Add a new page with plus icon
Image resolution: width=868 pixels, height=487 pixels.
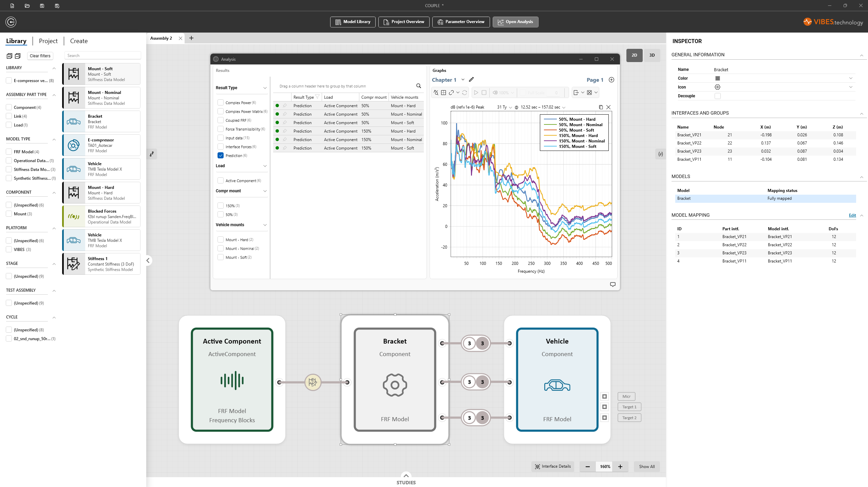coord(611,80)
